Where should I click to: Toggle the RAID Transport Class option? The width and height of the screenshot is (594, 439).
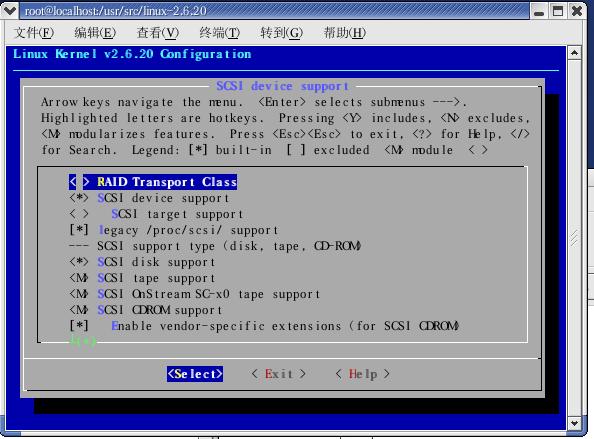click(x=79, y=182)
